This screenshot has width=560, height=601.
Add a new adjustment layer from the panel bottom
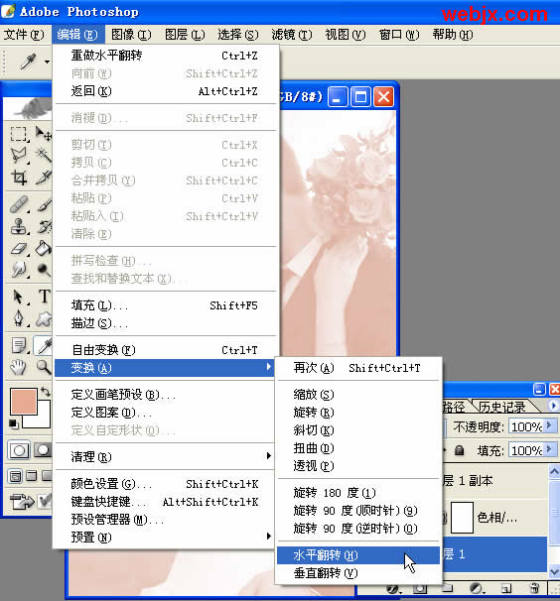click(476, 588)
